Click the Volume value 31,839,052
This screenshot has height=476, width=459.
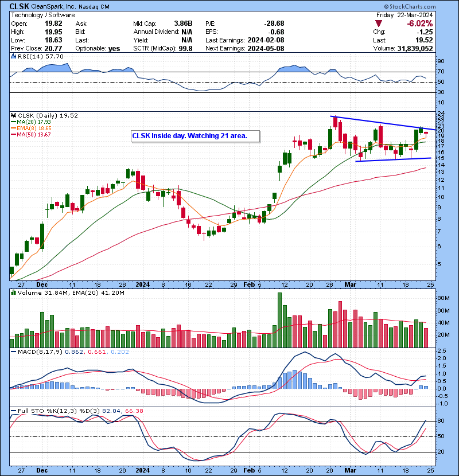[415, 49]
